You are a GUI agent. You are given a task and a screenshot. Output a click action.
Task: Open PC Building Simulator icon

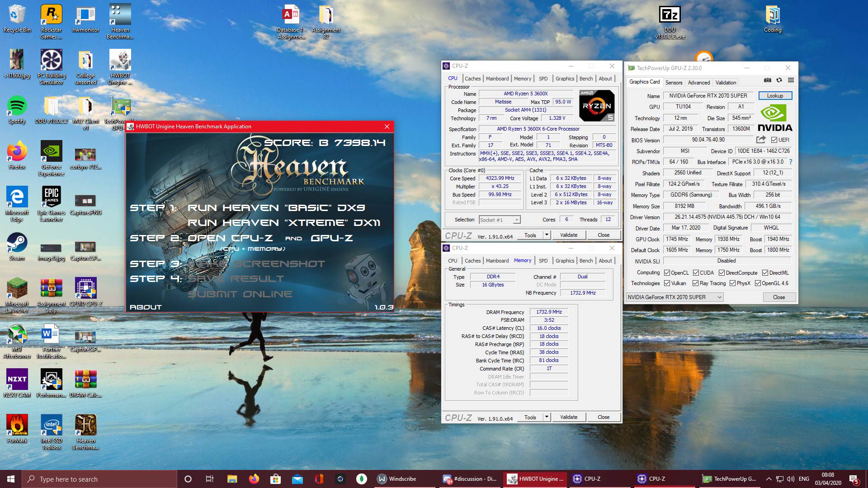tap(51, 67)
